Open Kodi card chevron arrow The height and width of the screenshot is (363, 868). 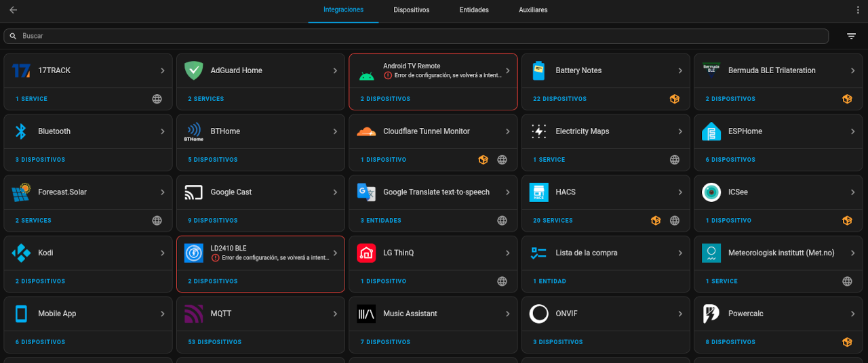163,253
